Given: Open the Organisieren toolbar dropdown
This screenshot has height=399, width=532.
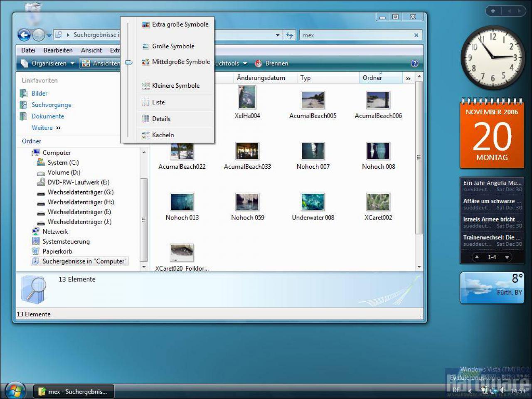Looking at the screenshot, I should [48, 64].
